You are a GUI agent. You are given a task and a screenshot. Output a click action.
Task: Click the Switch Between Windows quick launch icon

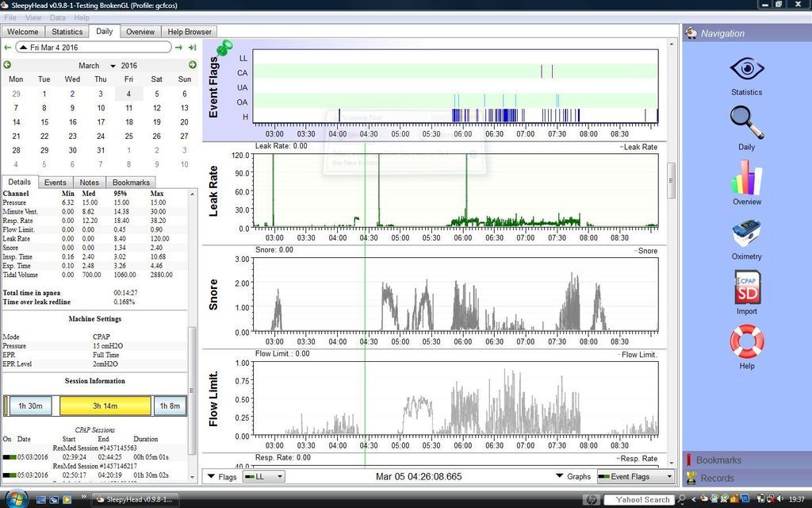[54, 500]
